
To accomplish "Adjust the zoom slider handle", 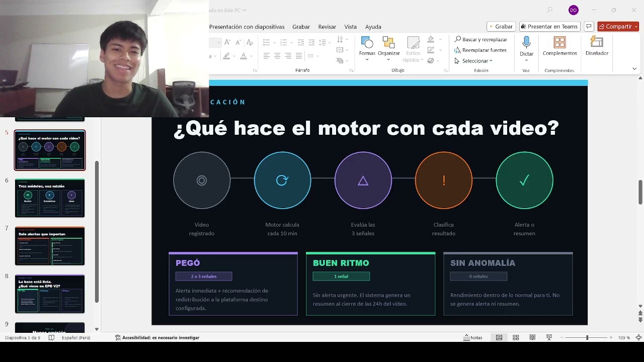I will coord(587,338).
